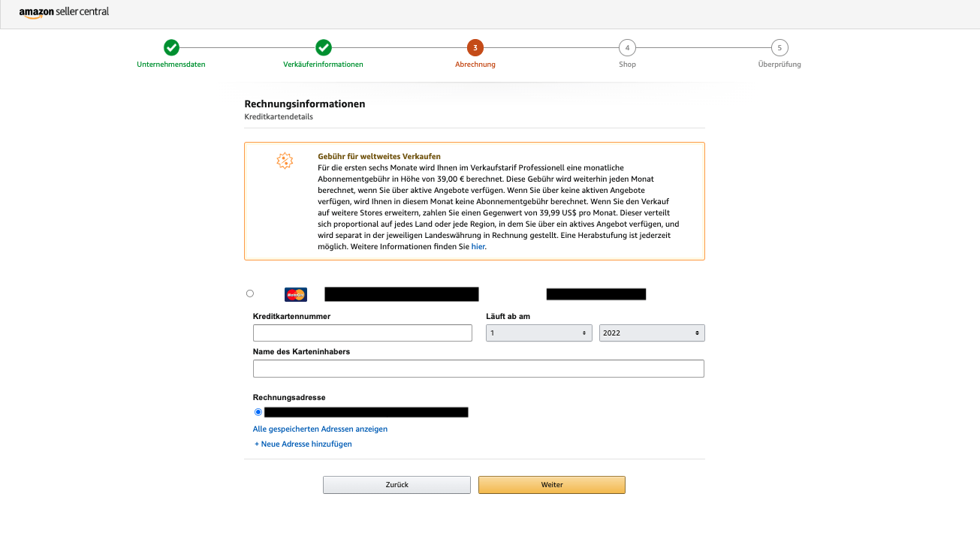Click the orange step 3 circle
This screenshot has height=557, width=980.
click(x=475, y=47)
